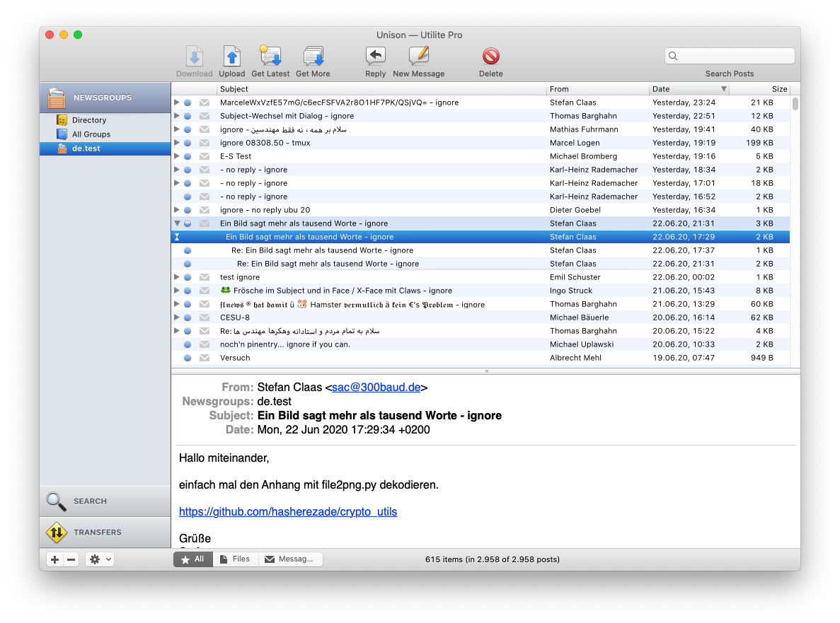The width and height of the screenshot is (840, 623).
Task: Click the Upload toolbar icon
Action: [232, 57]
